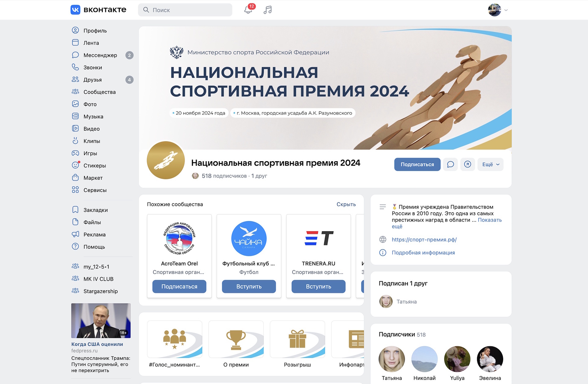Open the Закладки bookmarks icon
Screen dimensions: 588x384
75,210
